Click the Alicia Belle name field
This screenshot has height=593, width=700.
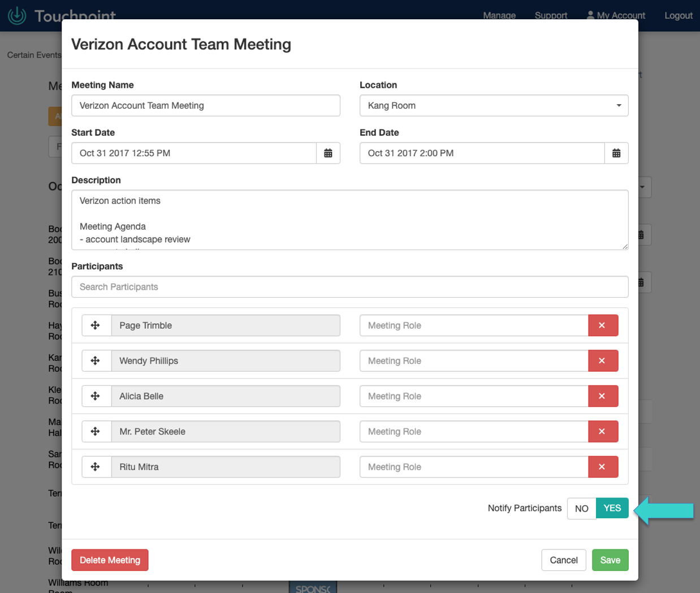(x=226, y=396)
